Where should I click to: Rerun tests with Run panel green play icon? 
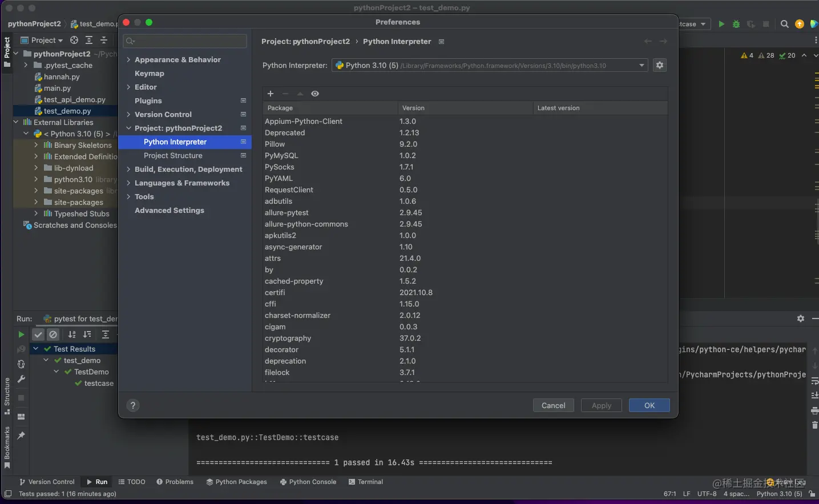[21, 334]
